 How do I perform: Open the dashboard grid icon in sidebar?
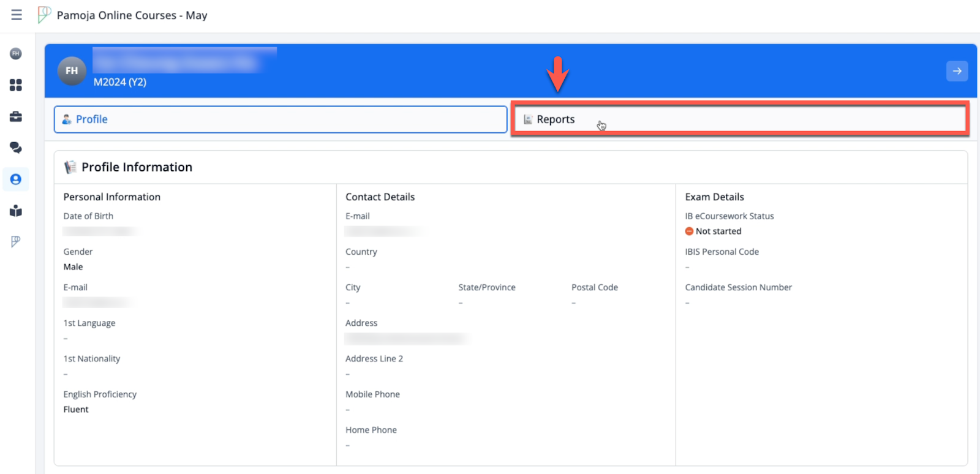tap(16, 85)
